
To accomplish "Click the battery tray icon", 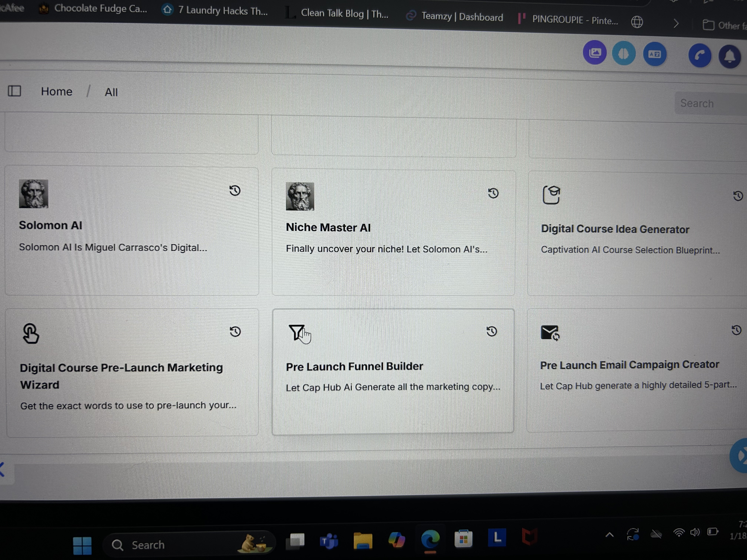I will coord(713,532).
